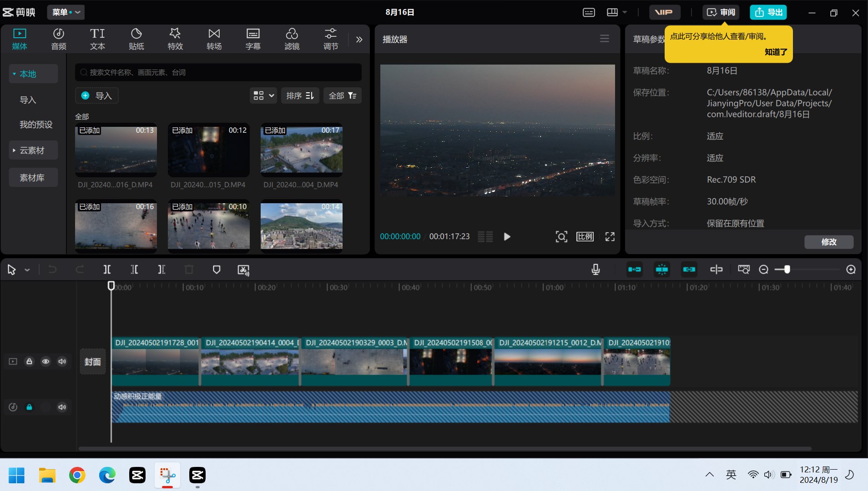Select the 滤镜 filters tab icon
Image resolution: width=868 pixels, height=491 pixels.
(292, 34)
